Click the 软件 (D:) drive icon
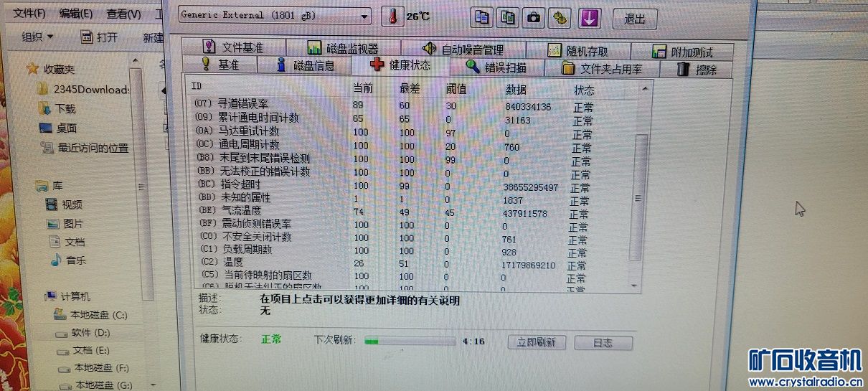The image size is (868, 391). click(x=62, y=334)
